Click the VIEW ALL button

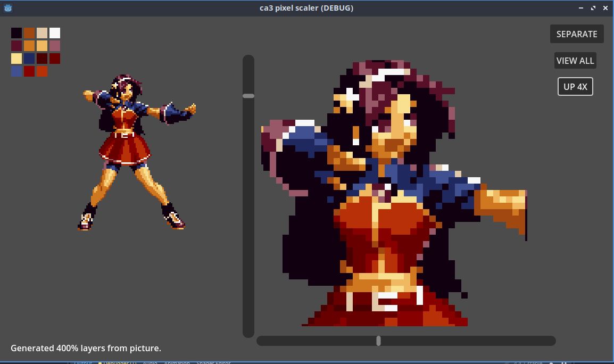click(575, 61)
